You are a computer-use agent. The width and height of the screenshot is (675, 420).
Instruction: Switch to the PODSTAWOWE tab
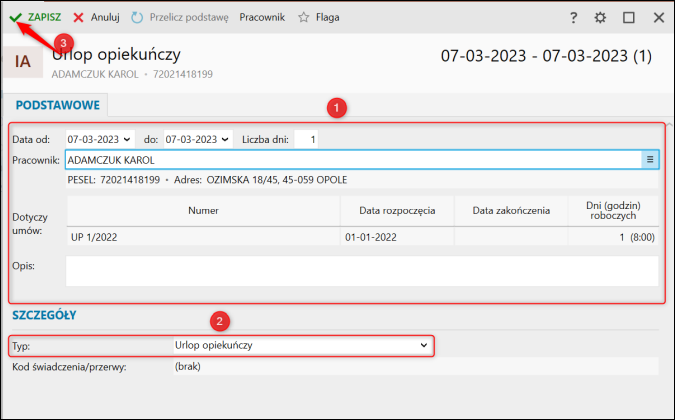coord(58,105)
